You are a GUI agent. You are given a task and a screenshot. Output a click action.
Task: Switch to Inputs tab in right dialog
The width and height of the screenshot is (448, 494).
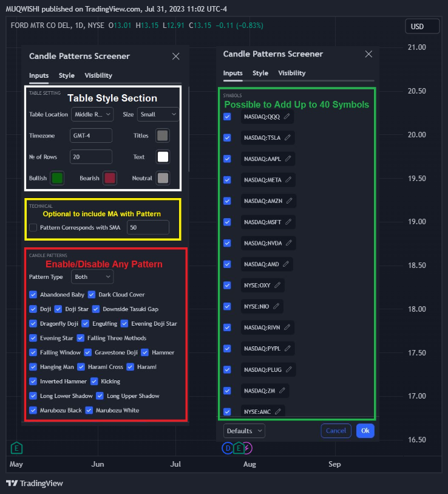232,73
